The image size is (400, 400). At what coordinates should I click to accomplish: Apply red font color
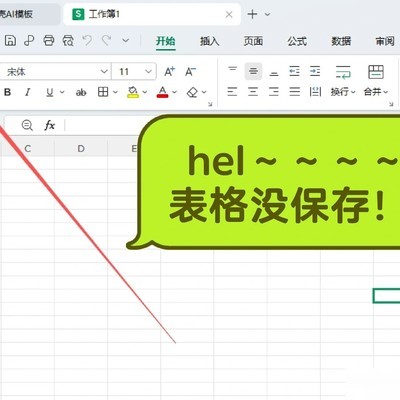coord(162,92)
